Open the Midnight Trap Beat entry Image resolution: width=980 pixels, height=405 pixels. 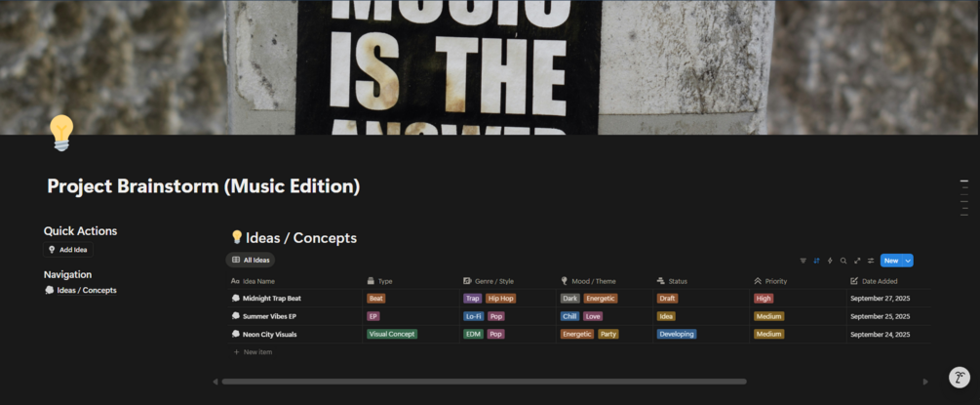click(x=272, y=299)
